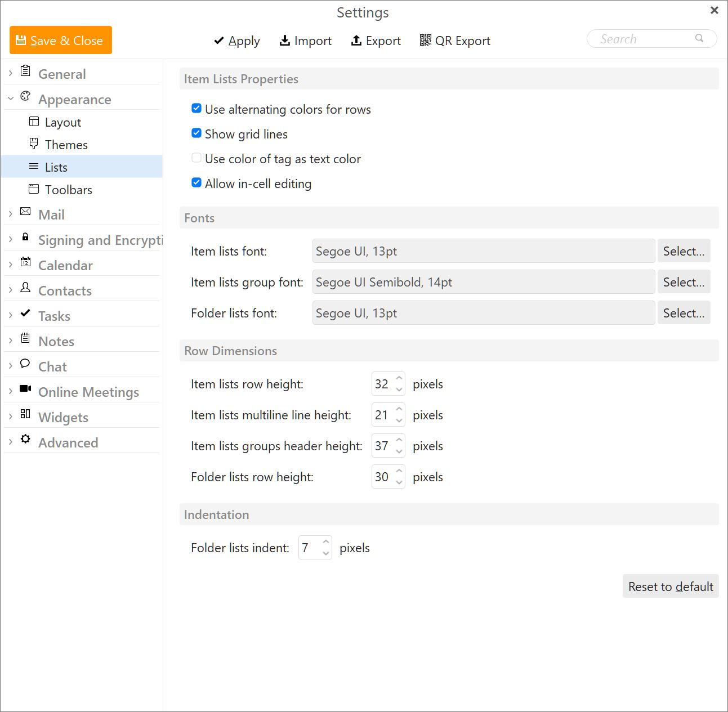Open the Themes settings page
728x712 pixels.
pyautogui.click(x=82, y=144)
